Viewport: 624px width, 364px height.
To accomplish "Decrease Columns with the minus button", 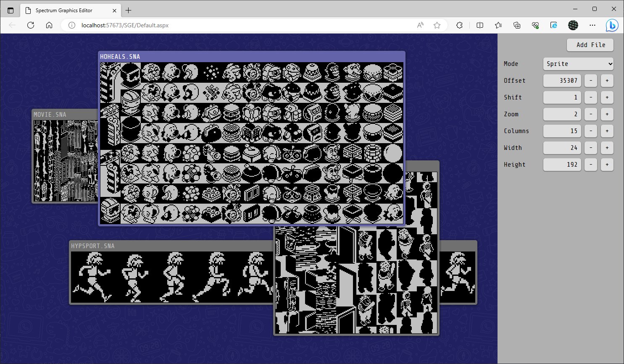I will point(591,131).
